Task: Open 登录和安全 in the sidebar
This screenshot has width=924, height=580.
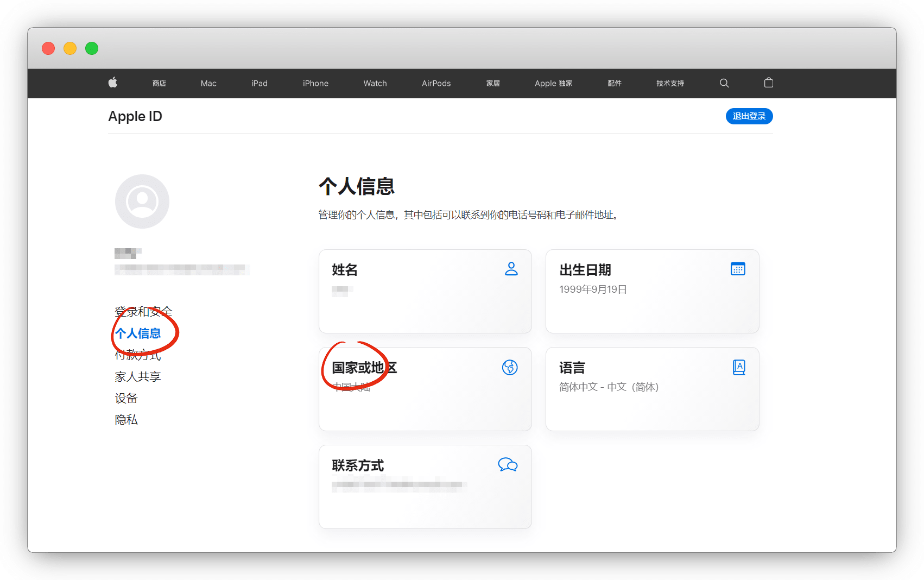Action: click(143, 311)
